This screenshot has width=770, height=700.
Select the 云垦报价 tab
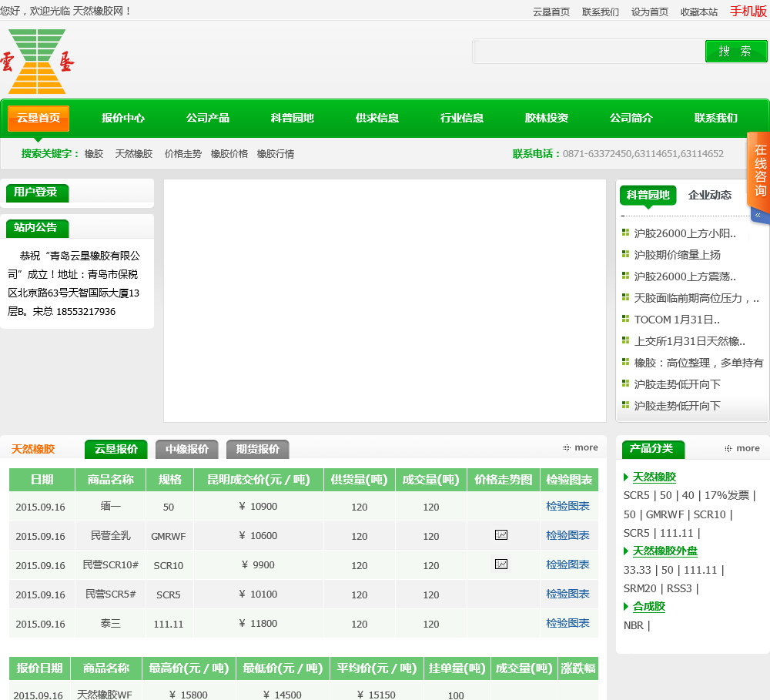pos(116,449)
